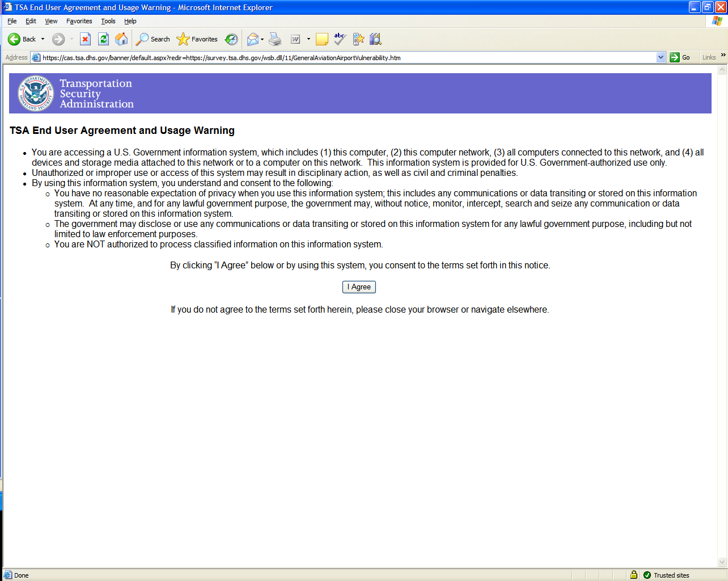The height and width of the screenshot is (581, 728).
Task: Open the Favorites pane from the toolbar
Action: (x=197, y=39)
